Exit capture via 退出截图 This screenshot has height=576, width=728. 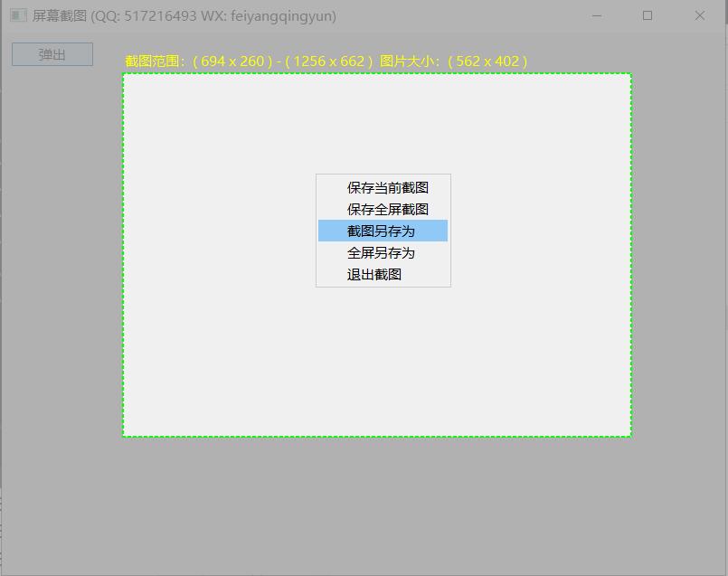click(x=374, y=275)
